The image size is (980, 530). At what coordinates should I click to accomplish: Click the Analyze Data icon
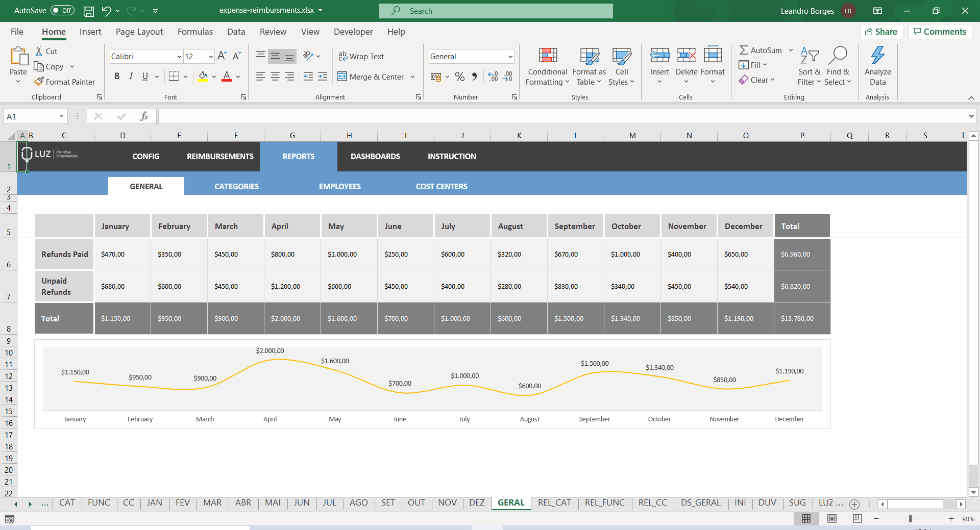point(877,65)
